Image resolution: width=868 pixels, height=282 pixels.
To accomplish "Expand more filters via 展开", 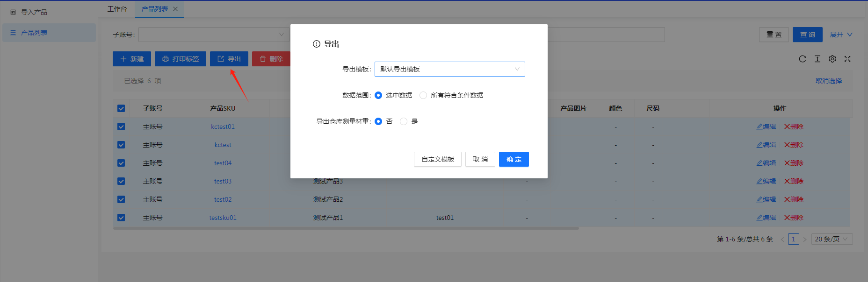I will tap(841, 35).
